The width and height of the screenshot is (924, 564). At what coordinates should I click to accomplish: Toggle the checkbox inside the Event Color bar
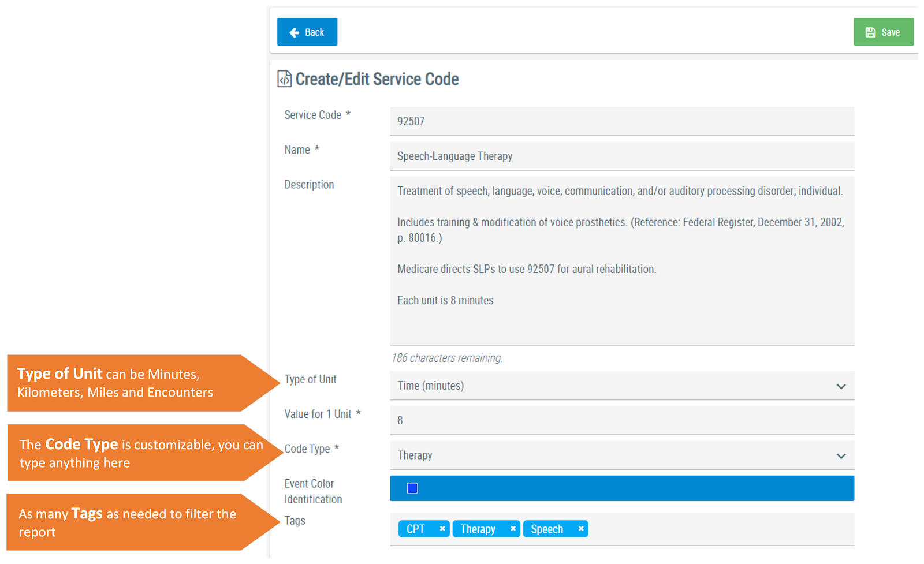[x=412, y=488]
